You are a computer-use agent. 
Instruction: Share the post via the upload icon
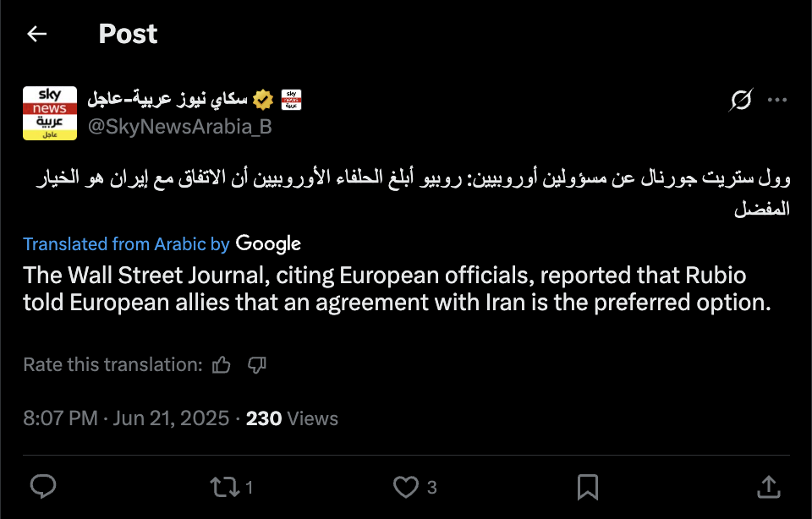tap(769, 487)
